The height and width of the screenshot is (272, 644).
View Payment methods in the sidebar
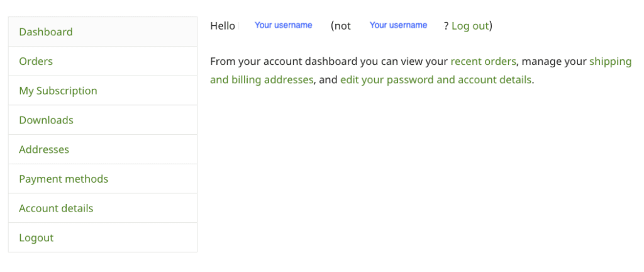coord(64,179)
